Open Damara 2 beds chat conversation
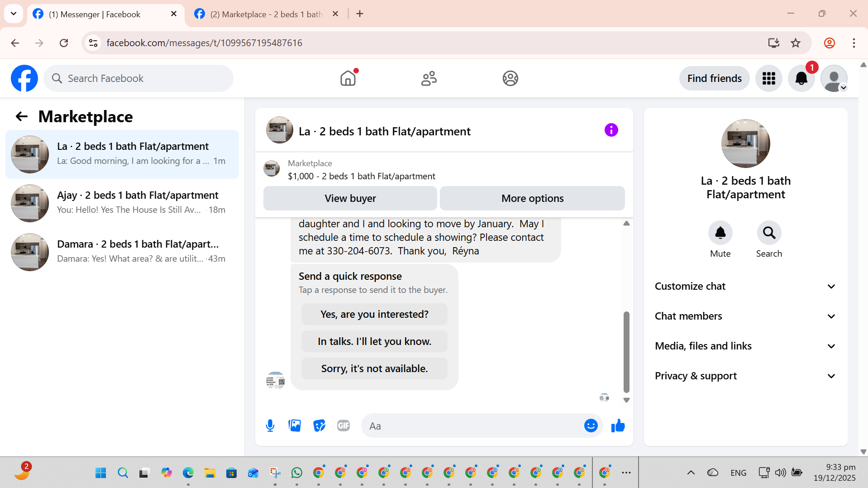 (x=122, y=252)
